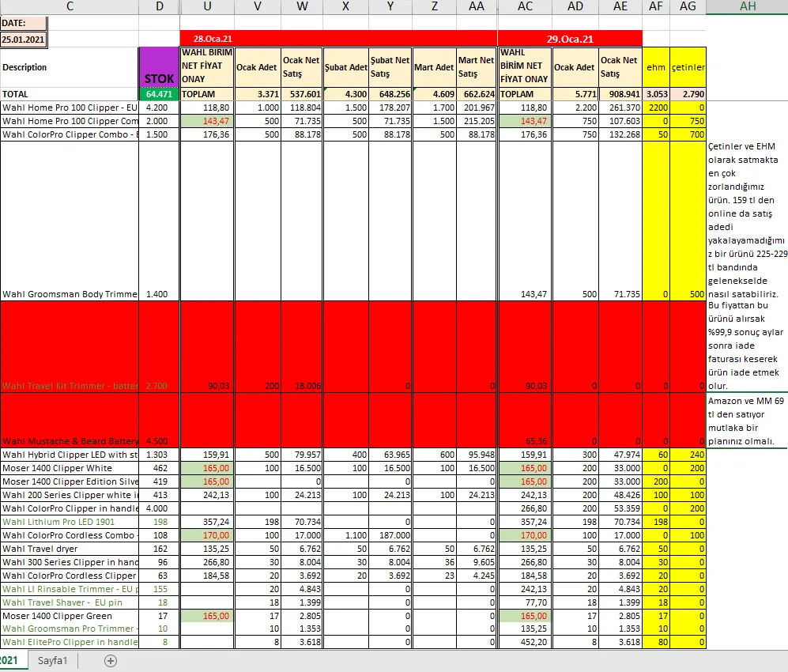Select Moser 1400 Clipper Green cell

click(x=70, y=616)
